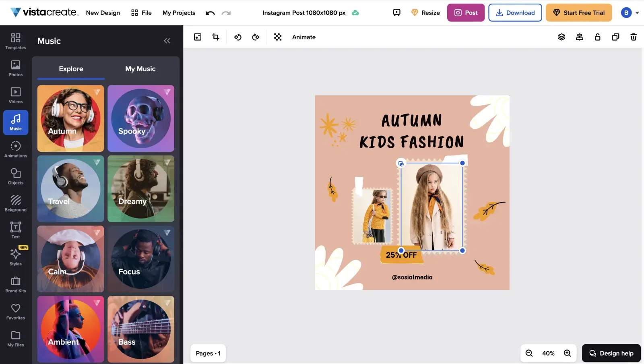This screenshot has height=364, width=644.
Task: Open the Videos sidebar panel
Action: [x=16, y=95]
